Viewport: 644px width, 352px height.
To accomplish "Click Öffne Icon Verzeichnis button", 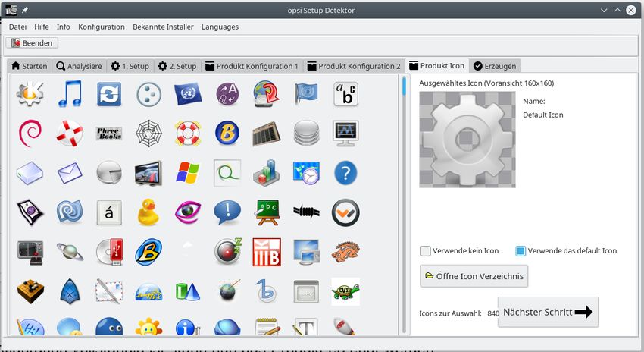I will tap(474, 276).
